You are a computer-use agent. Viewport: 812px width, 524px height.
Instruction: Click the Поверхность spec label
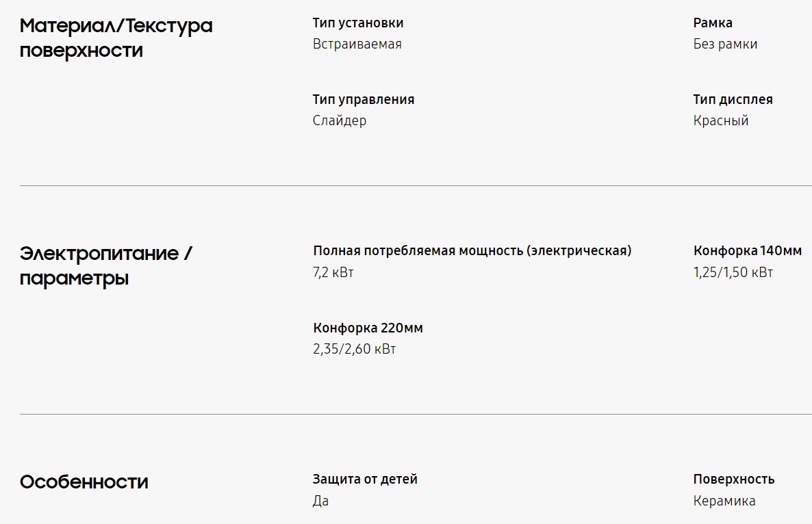click(734, 479)
